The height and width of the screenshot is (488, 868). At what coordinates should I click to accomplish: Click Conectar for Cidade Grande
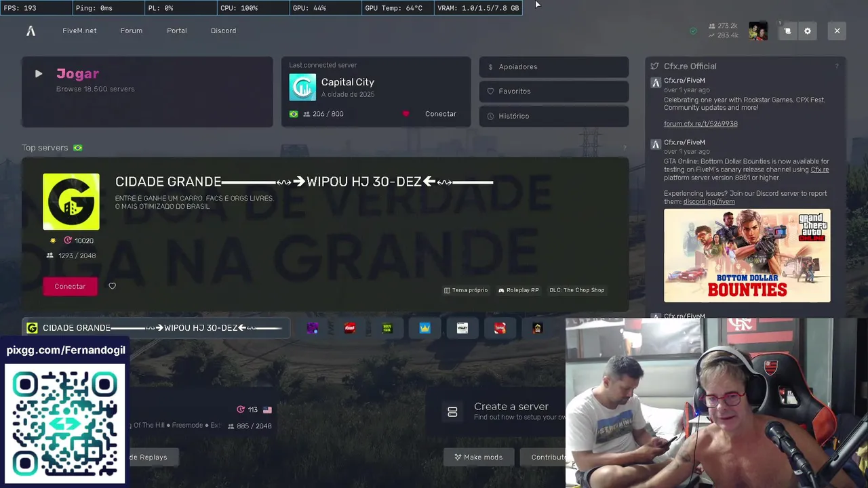[70, 286]
